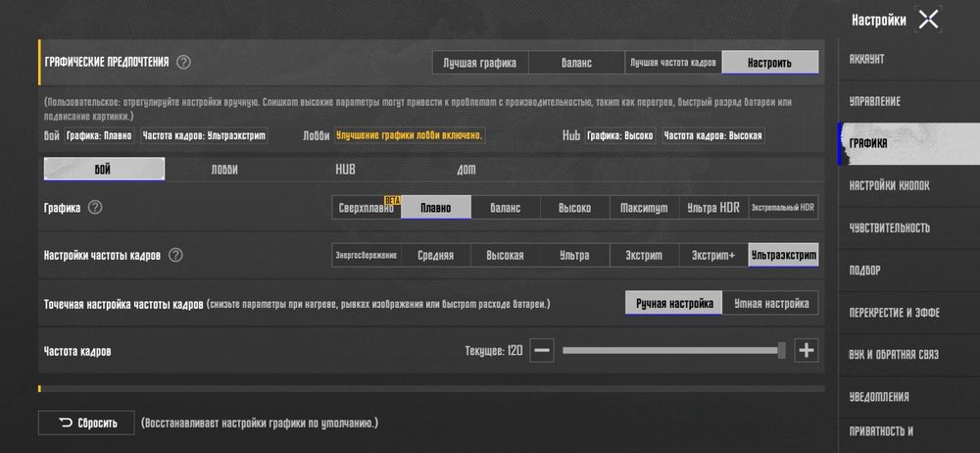The height and width of the screenshot is (453, 980).
Task: Set frame rate to Экстрим
Action: 644,255
